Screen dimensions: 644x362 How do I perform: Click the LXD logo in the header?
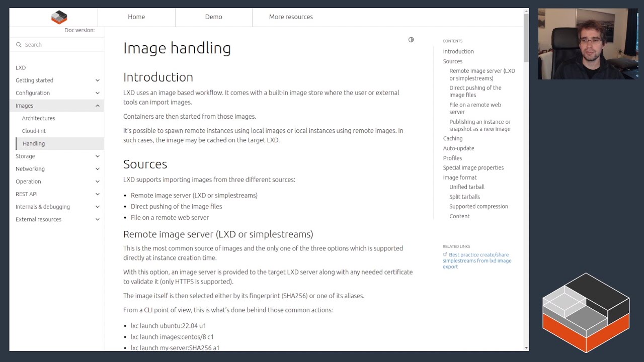59,17
